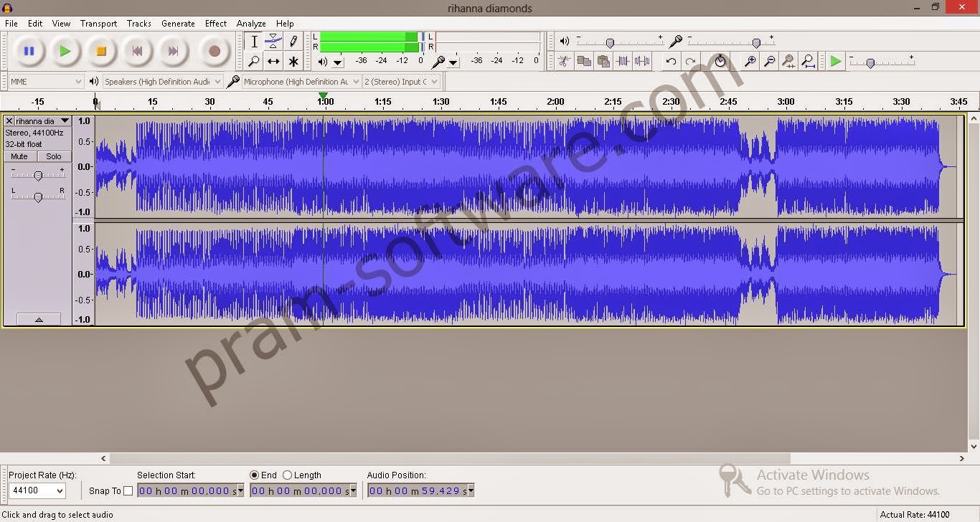Close the rihanna dia track with X
The image size is (980, 522).
(x=9, y=121)
